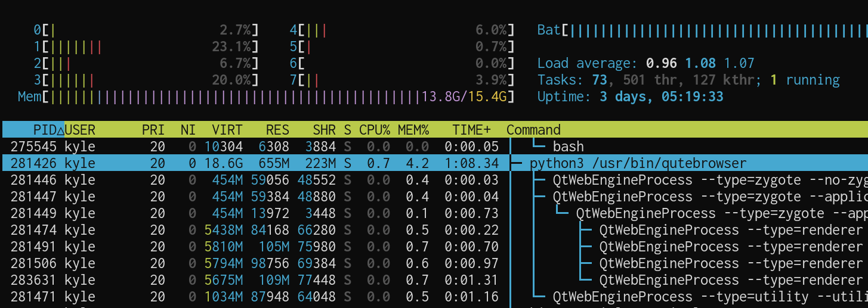The width and height of the screenshot is (868, 308).
Task: Select python3 /usr/bin/qutebrowser process row
Action: coord(435,163)
